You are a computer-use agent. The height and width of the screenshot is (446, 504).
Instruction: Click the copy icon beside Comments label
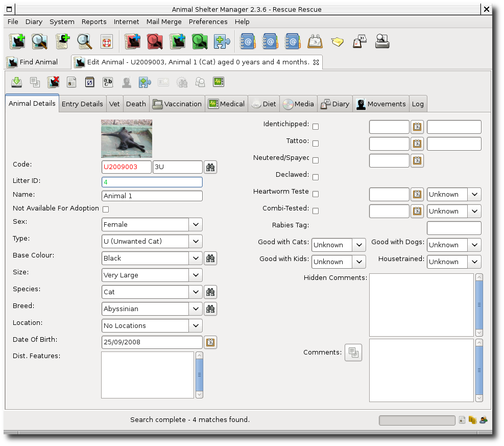click(x=353, y=353)
